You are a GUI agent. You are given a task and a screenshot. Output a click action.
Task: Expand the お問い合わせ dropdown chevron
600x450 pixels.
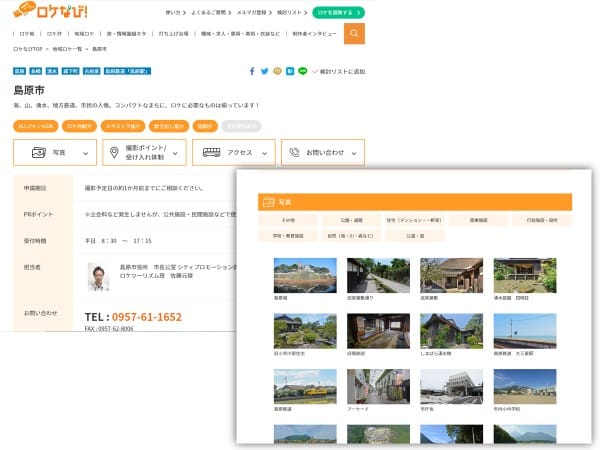click(x=354, y=153)
